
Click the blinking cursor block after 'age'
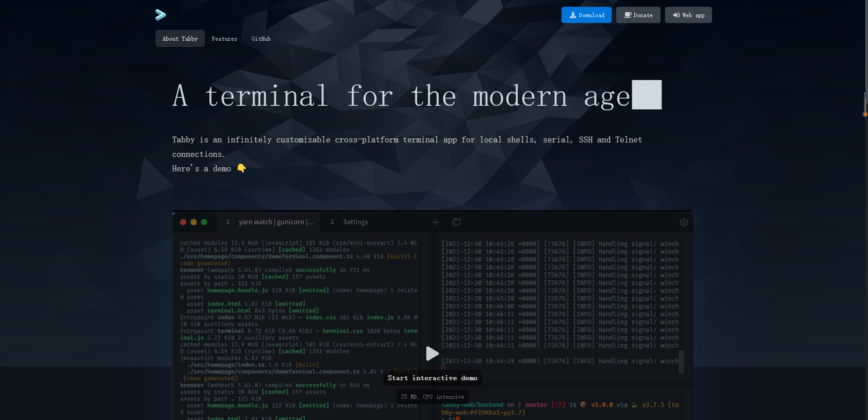tap(646, 95)
